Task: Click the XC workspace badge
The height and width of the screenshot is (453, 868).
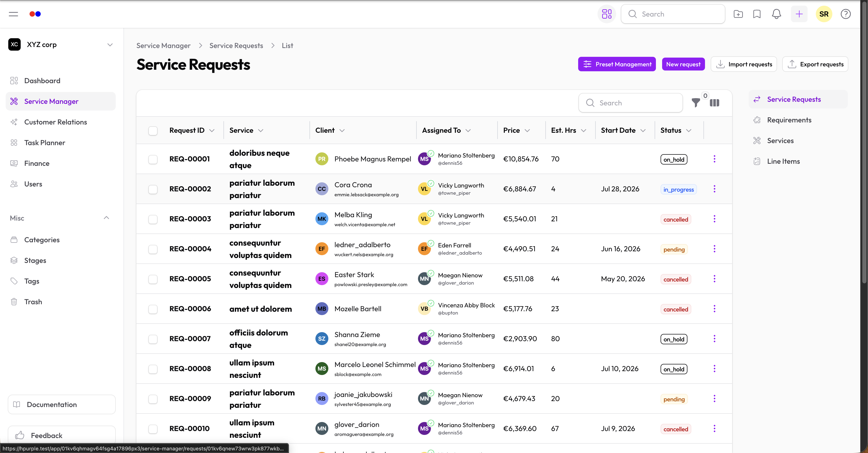Action: coord(14,44)
